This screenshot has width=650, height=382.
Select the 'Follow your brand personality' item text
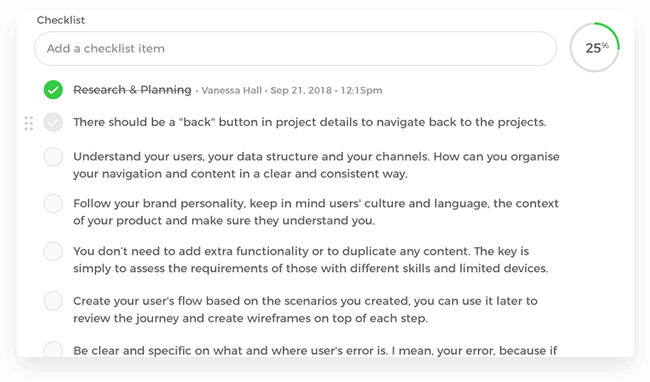coord(316,212)
